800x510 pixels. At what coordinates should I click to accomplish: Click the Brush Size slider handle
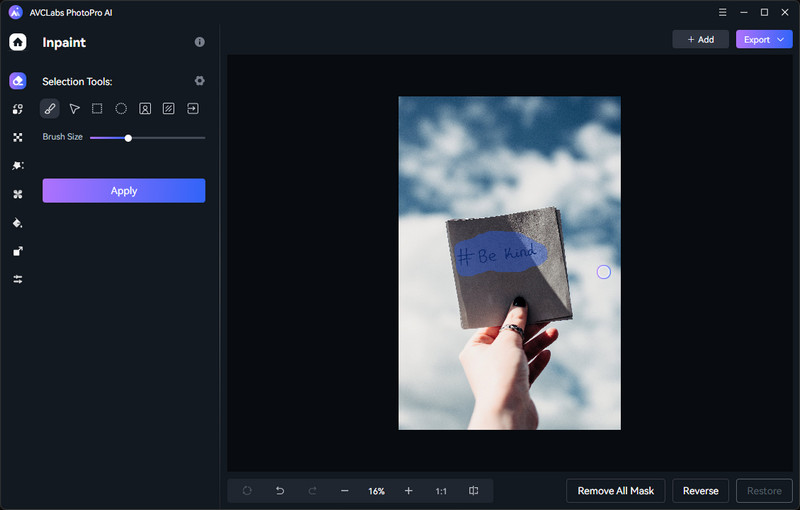128,137
